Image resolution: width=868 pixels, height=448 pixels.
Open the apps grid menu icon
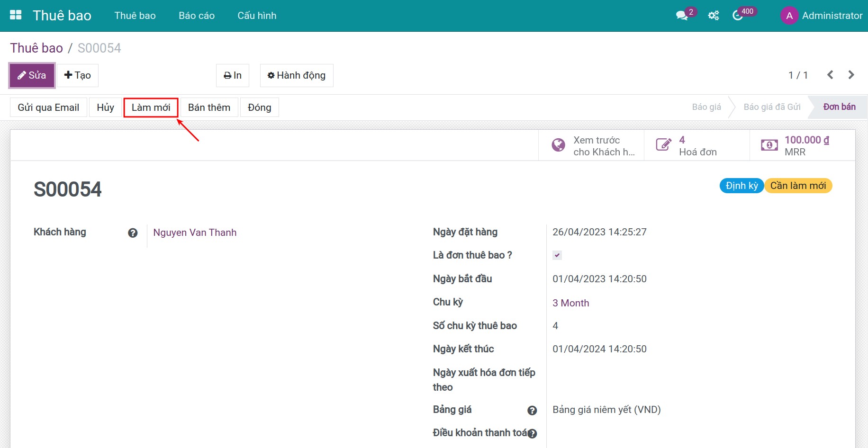click(x=16, y=15)
